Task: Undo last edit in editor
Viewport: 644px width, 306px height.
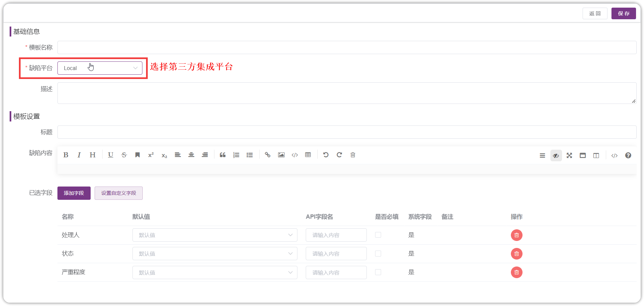Action: (x=326, y=155)
